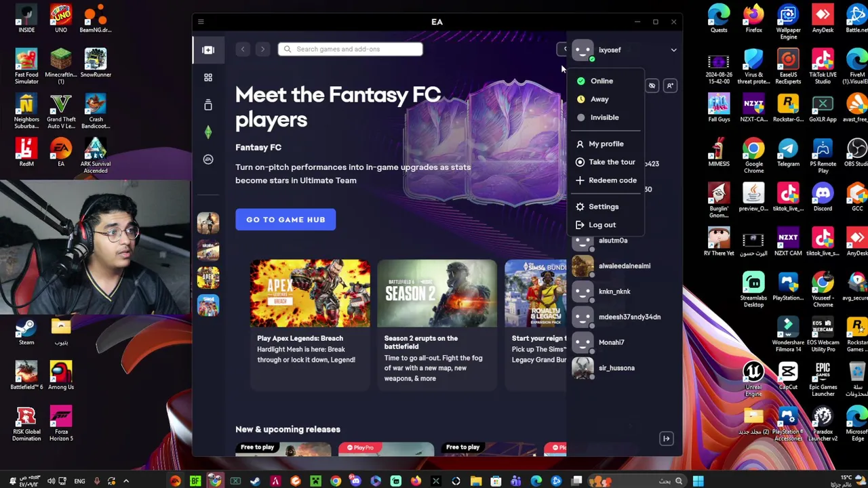Open Minecraft icon on taskbar
Image resolution: width=868 pixels, height=488 pixels.
coord(315,481)
